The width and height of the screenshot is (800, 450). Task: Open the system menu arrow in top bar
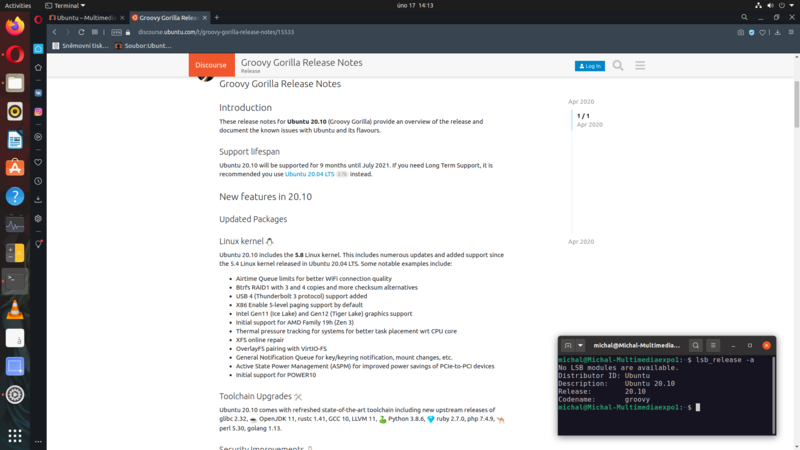(x=792, y=6)
